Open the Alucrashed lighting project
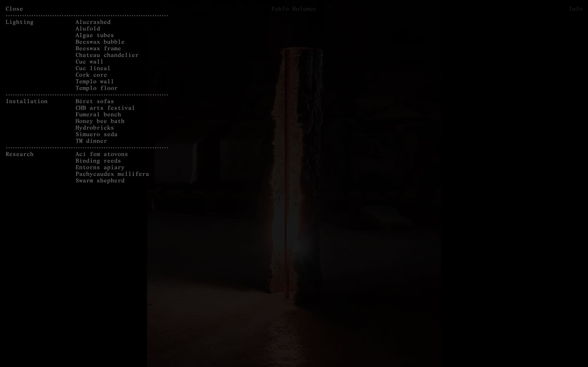The image size is (588, 367). click(93, 22)
